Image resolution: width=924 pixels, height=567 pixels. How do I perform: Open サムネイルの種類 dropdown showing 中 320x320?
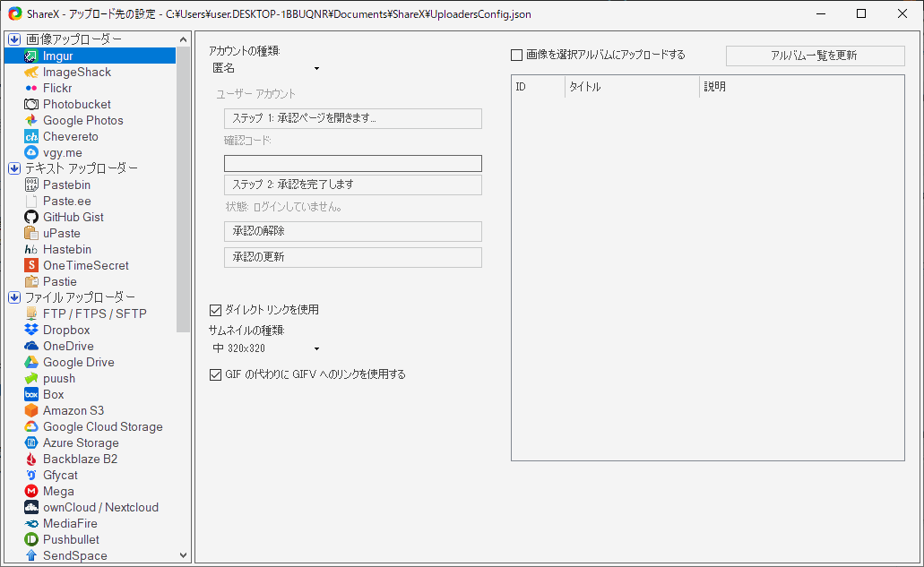[266, 348]
